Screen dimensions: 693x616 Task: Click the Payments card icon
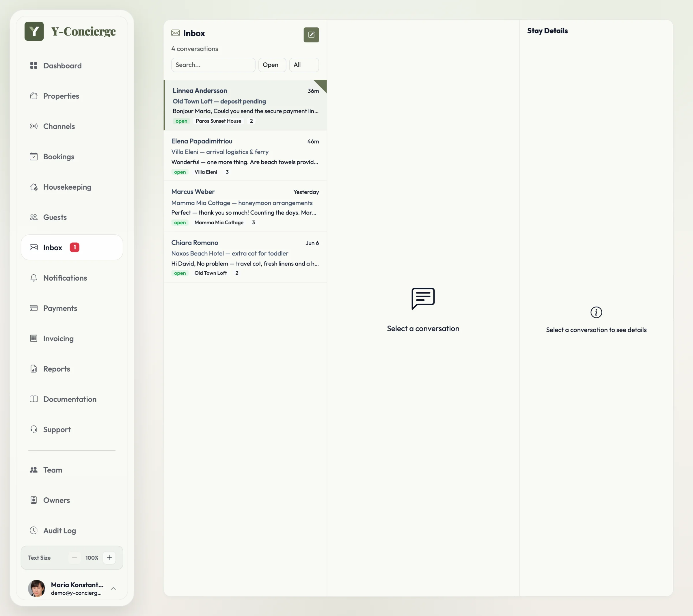point(33,308)
